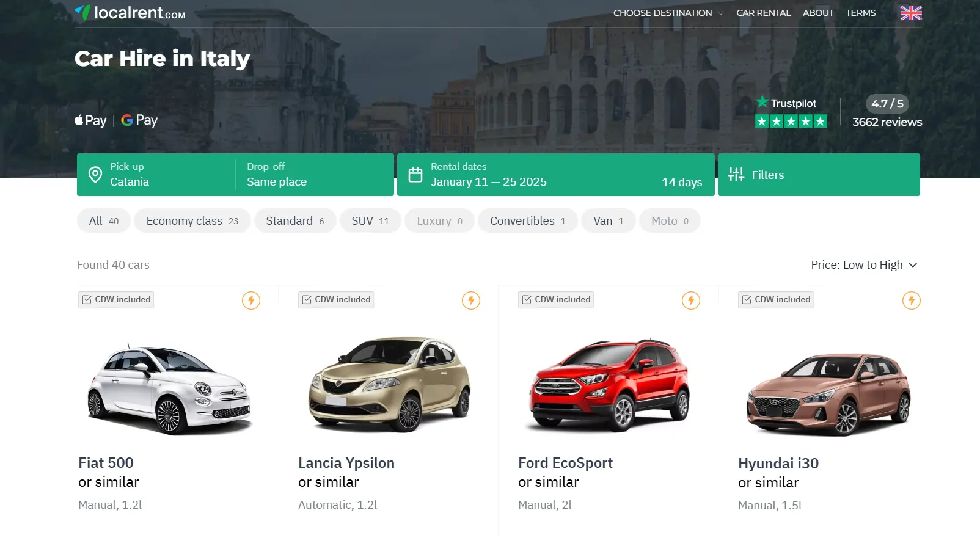980x535 pixels.
Task: Open the Car Rental nav link
Action: click(x=764, y=13)
